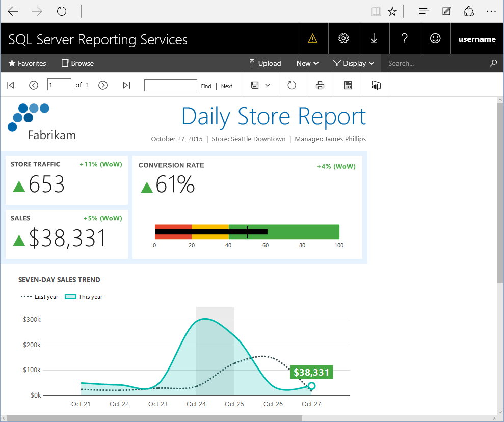The width and height of the screenshot is (504, 422).
Task: Expand the New dropdown menu
Action: pyautogui.click(x=307, y=63)
